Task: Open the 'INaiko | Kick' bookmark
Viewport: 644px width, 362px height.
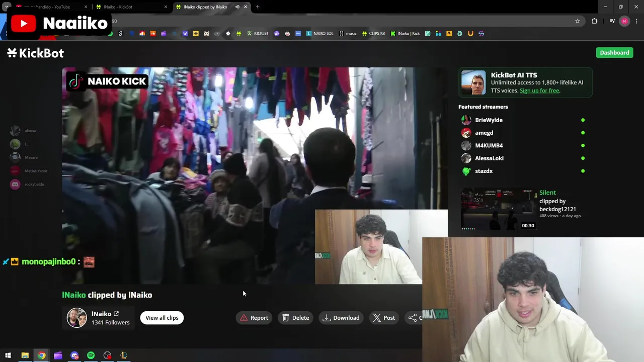Action: [405, 34]
